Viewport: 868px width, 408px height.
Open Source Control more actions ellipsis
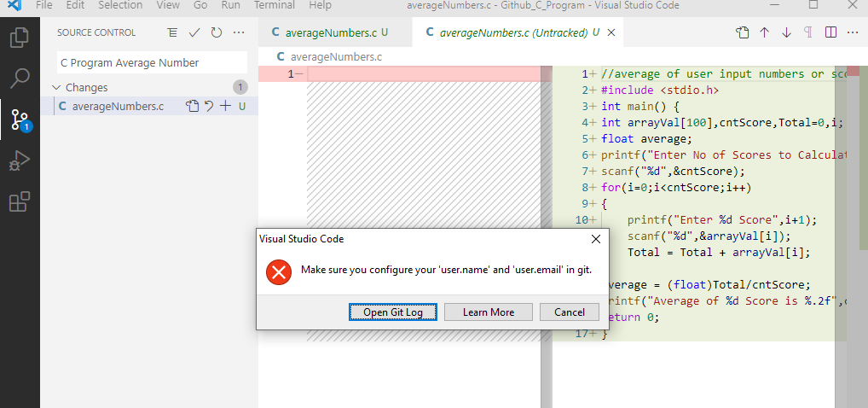pos(239,32)
